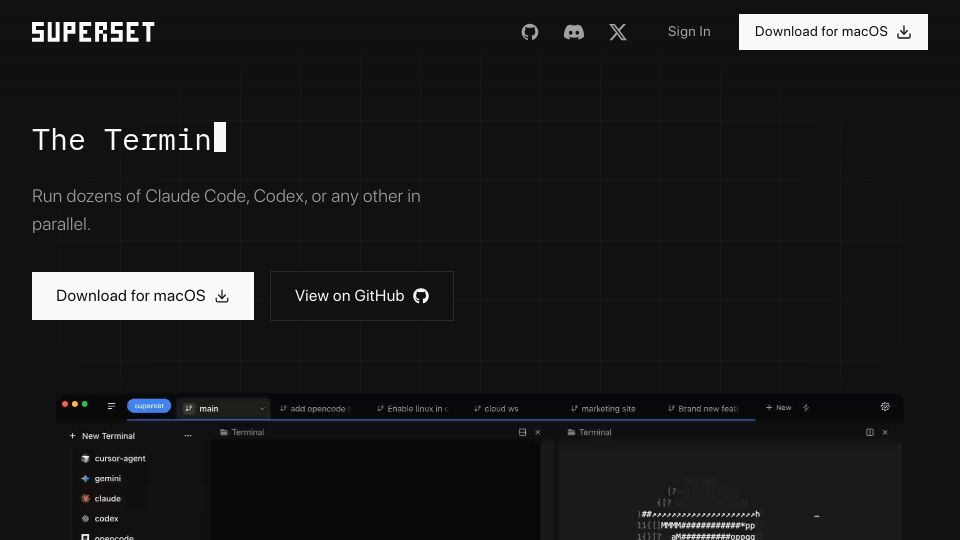Click the right Terminal pane title
The width and height of the screenshot is (960, 540).
[590, 432]
